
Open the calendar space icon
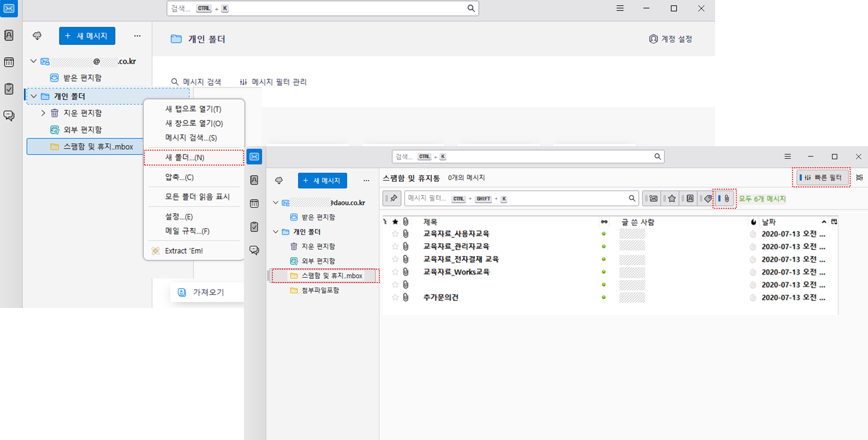(x=9, y=62)
